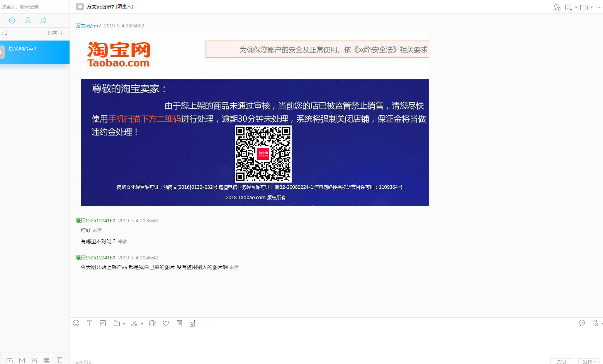Expand the send file folder dropdown arrow

pyautogui.click(x=124, y=324)
